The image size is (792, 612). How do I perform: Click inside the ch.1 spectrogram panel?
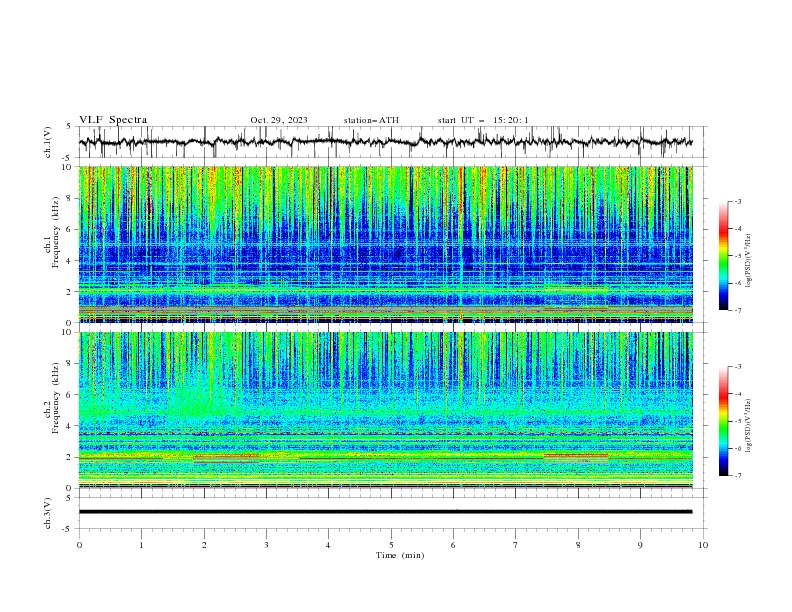coord(385,244)
